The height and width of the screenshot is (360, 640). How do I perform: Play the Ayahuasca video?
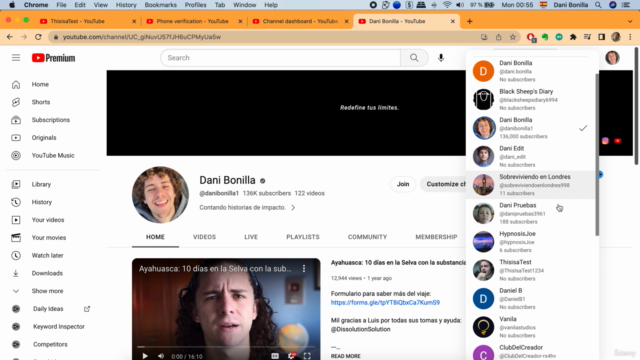click(x=145, y=356)
